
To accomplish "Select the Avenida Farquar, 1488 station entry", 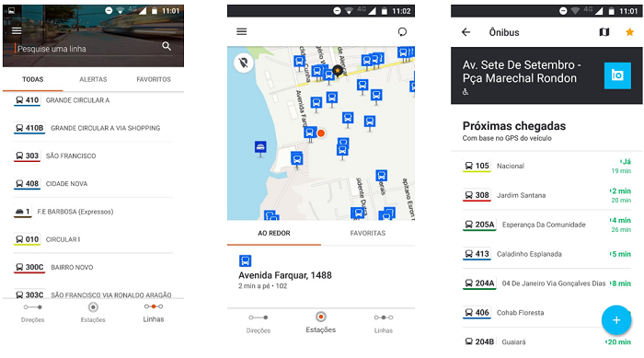I will (x=321, y=273).
